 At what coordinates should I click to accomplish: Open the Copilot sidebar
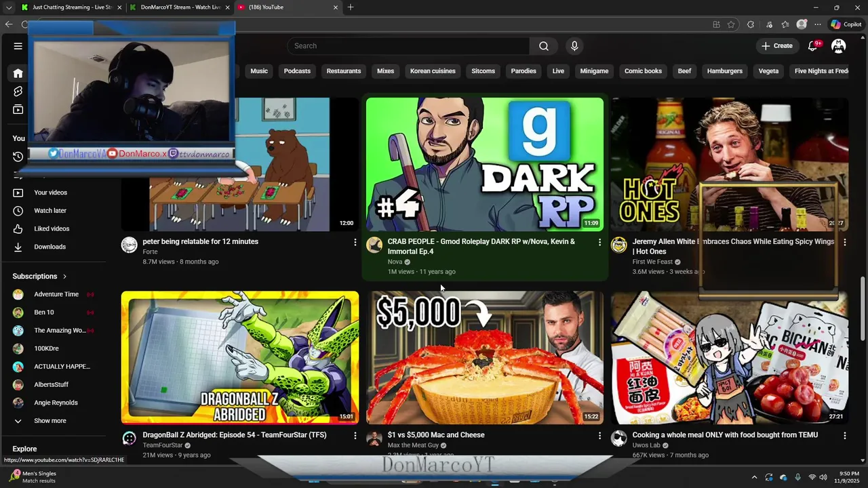click(846, 24)
